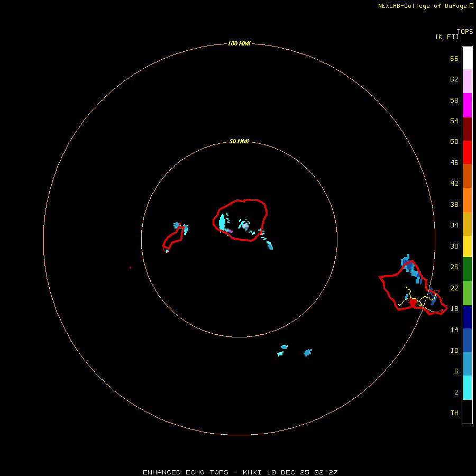Click the white swatch on the tops color scale
This screenshot has width=476, height=476.
[467, 58]
